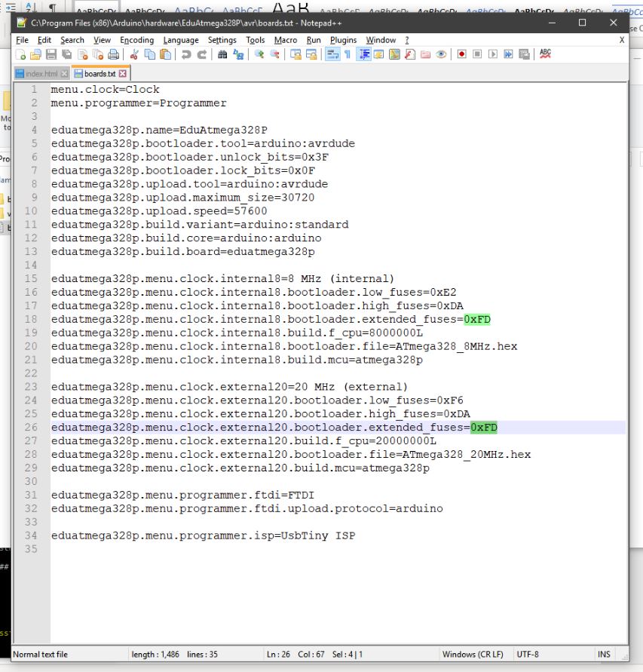The width and height of the screenshot is (643, 672).
Task: Click the Open file folder icon
Action: click(x=36, y=54)
